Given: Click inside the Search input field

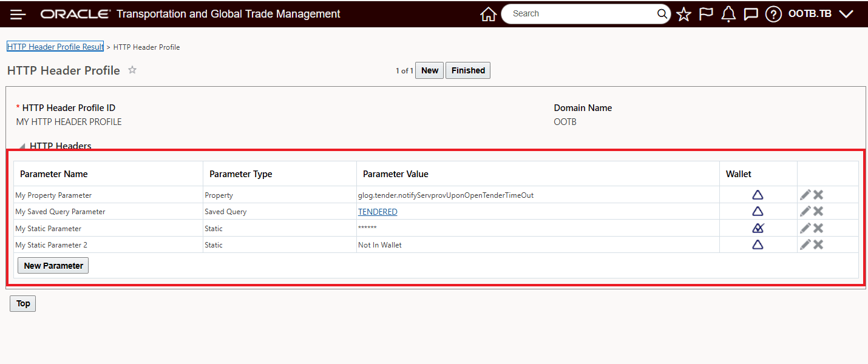Looking at the screenshot, I should pyautogui.click(x=577, y=13).
